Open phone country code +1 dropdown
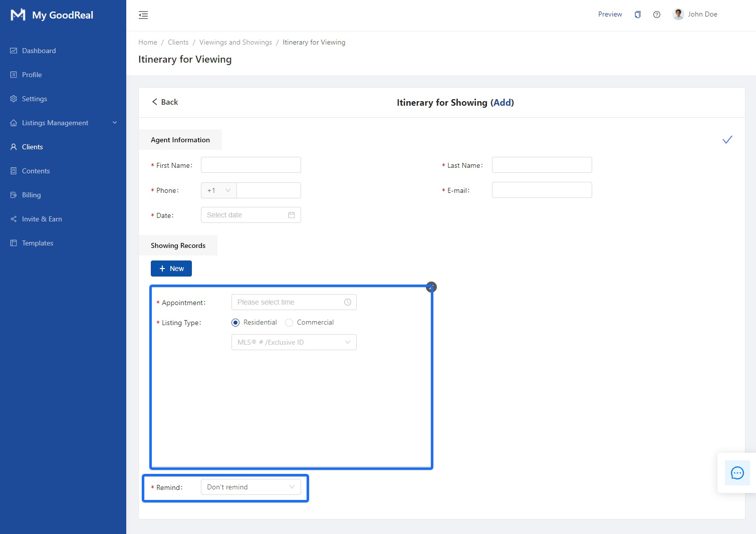 click(x=219, y=190)
